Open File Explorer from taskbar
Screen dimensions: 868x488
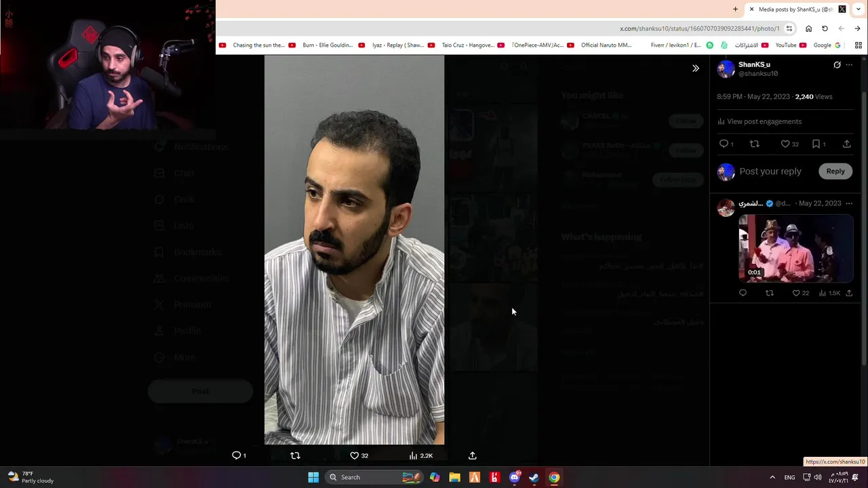coord(454,477)
